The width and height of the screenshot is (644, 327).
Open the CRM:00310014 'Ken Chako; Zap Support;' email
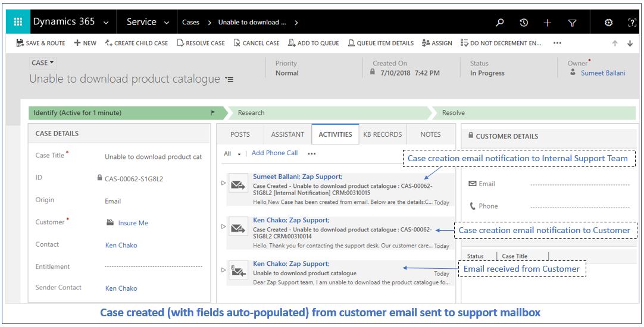[291, 221]
